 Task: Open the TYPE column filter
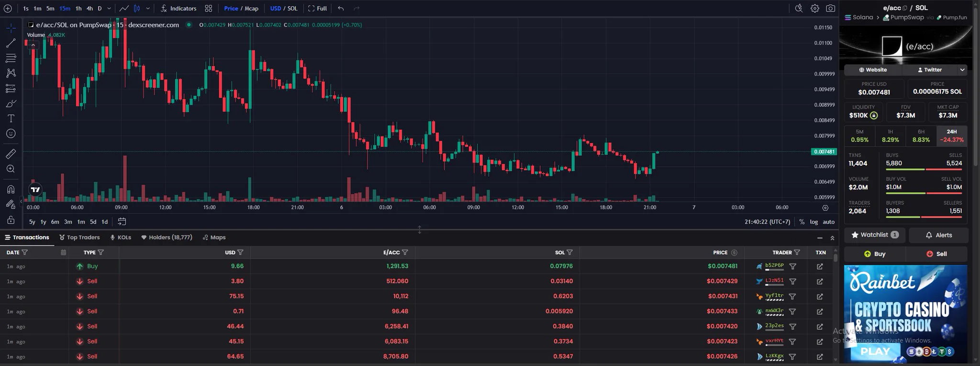[x=101, y=252]
